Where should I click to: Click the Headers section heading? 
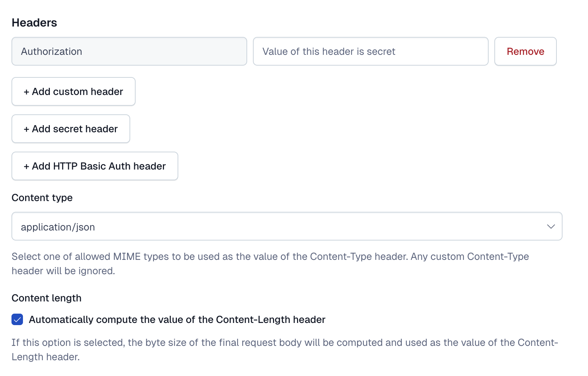click(x=34, y=23)
